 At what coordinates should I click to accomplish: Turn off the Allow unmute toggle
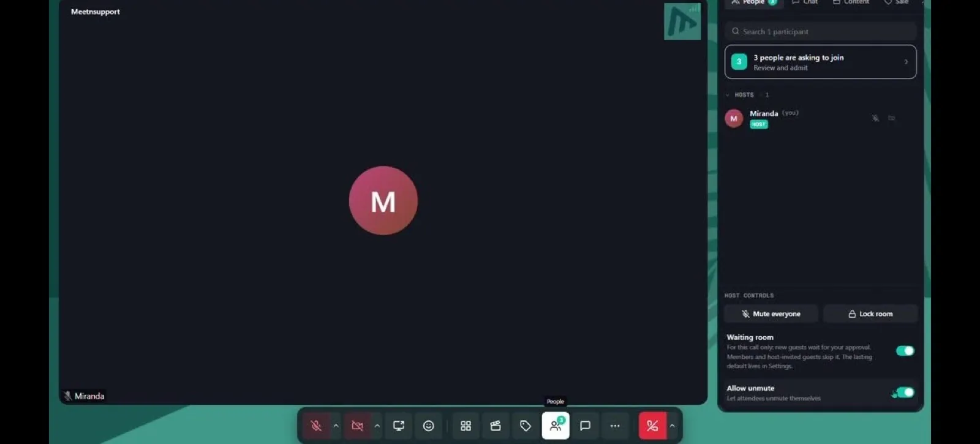[x=905, y=393]
